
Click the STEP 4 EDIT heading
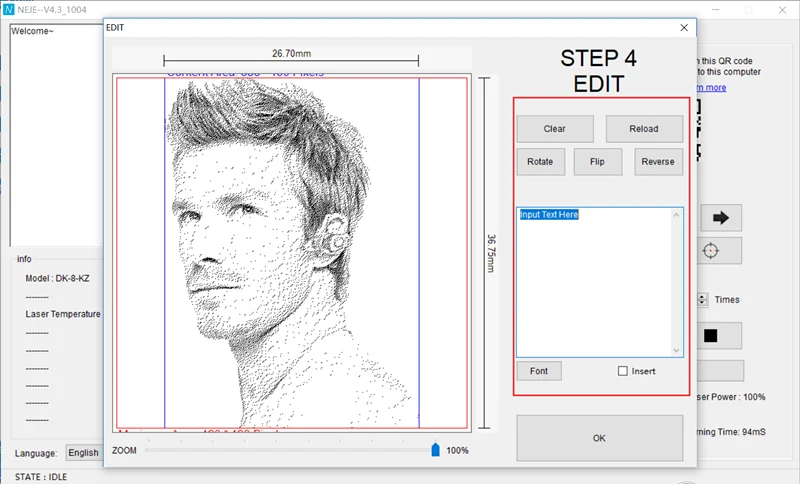coord(599,71)
